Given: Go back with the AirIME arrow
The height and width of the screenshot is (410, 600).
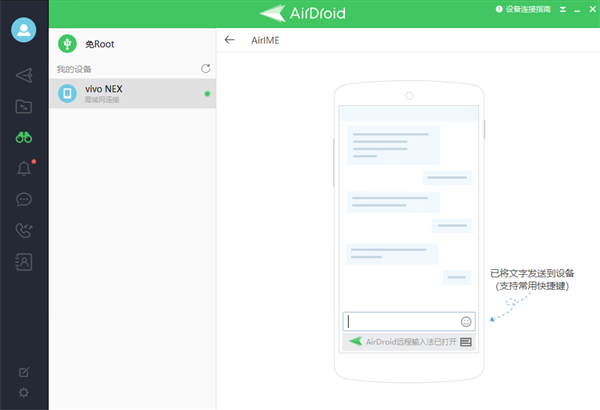Looking at the screenshot, I should tap(229, 40).
